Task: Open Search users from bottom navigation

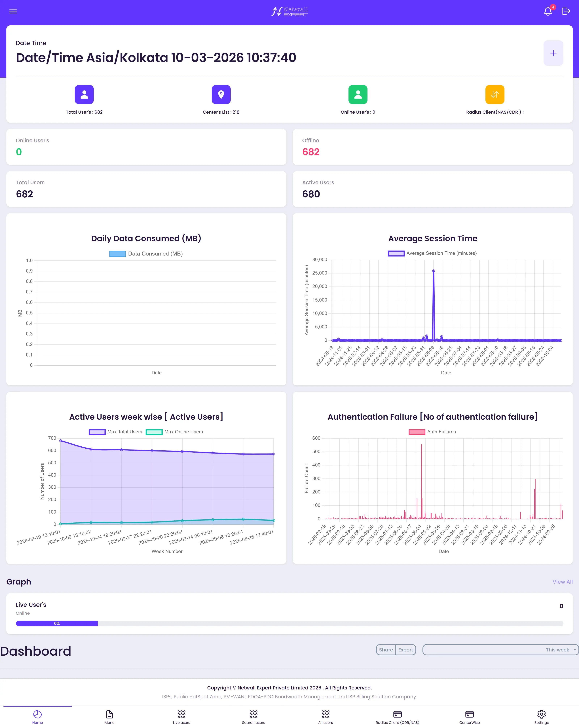Action: tap(253, 717)
